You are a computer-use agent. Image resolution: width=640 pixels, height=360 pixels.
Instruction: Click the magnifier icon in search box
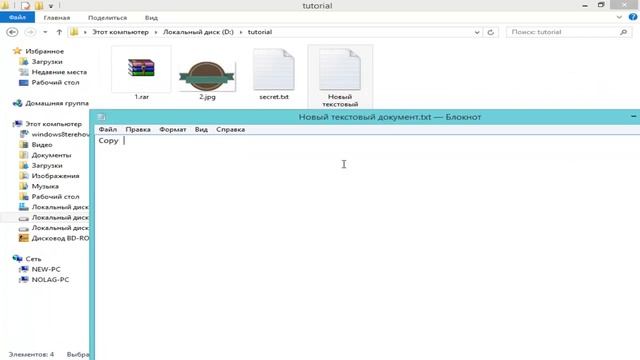click(x=623, y=32)
